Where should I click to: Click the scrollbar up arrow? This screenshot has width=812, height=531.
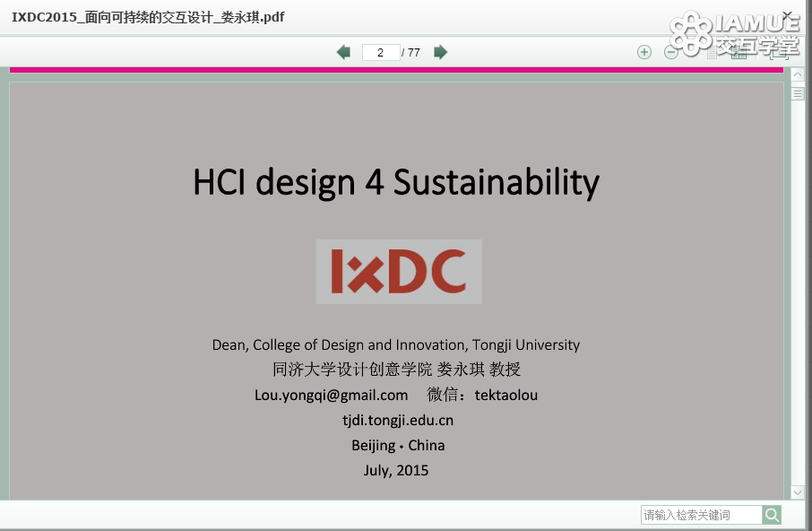[x=798, y=74]
